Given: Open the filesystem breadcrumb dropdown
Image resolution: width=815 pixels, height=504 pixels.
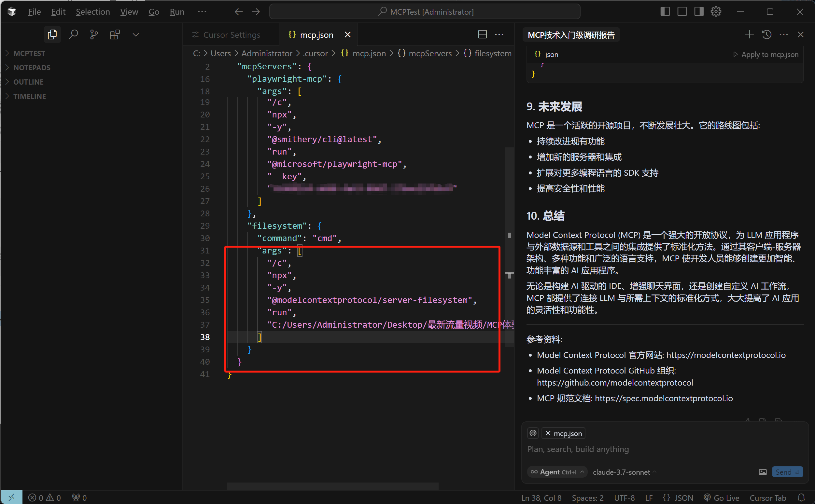Looking at the screenshot, I should click(x=487, y=53).
